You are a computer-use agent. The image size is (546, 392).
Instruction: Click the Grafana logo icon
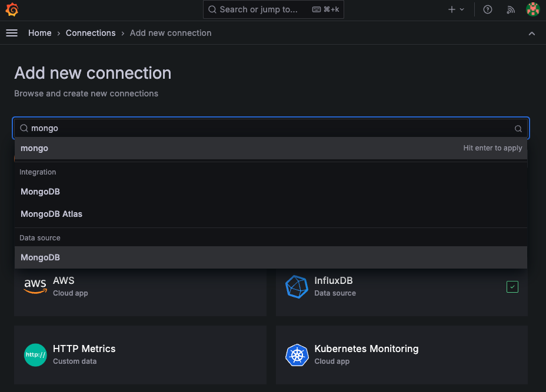(x=12, y=10)
